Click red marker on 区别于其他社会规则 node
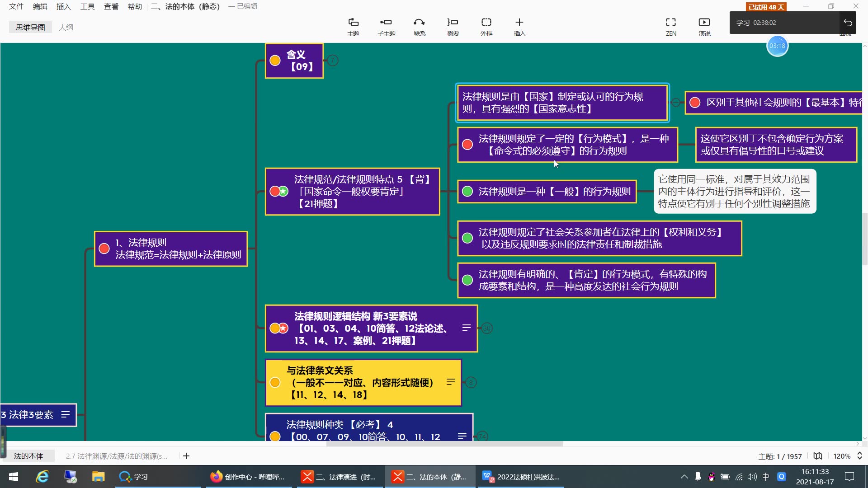 click(x=695, y=103)
